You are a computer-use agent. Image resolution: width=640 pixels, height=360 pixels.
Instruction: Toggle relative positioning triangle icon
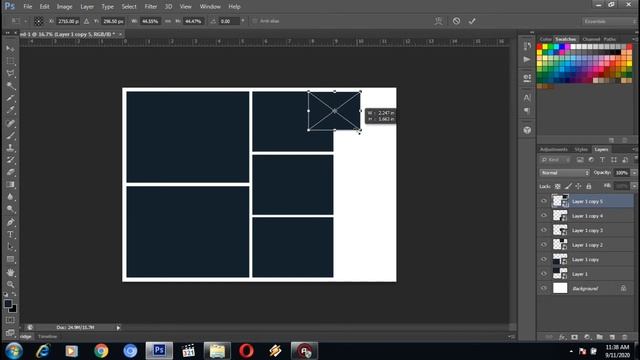(87, 21)
